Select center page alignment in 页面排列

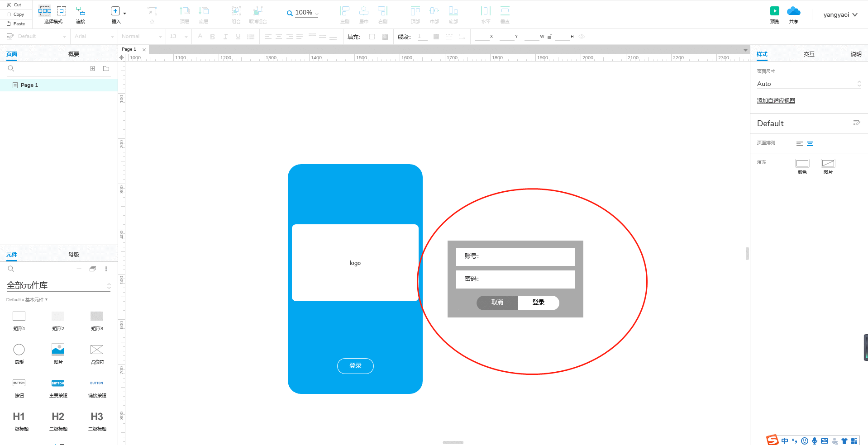coord(810,144)
